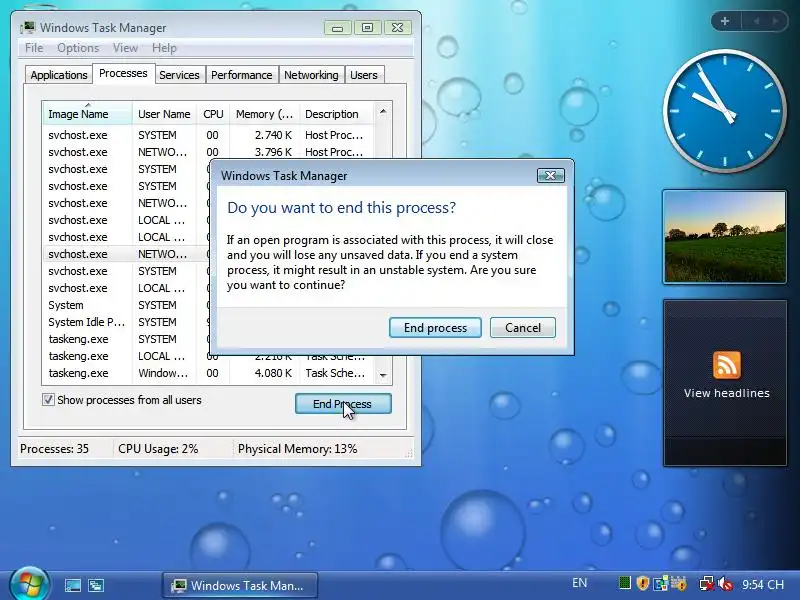
Task: Minimize the Windows Task Manager window
Action: [x=337, y=28]
